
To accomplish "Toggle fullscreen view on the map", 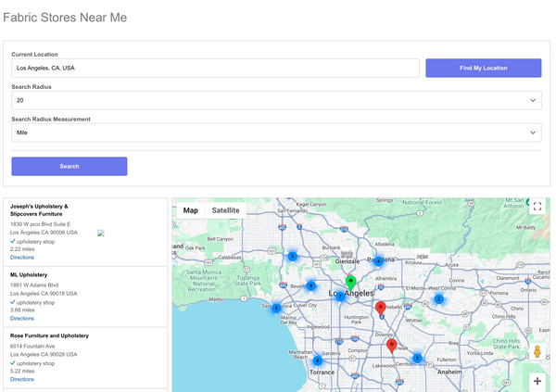I will [537, 207].
